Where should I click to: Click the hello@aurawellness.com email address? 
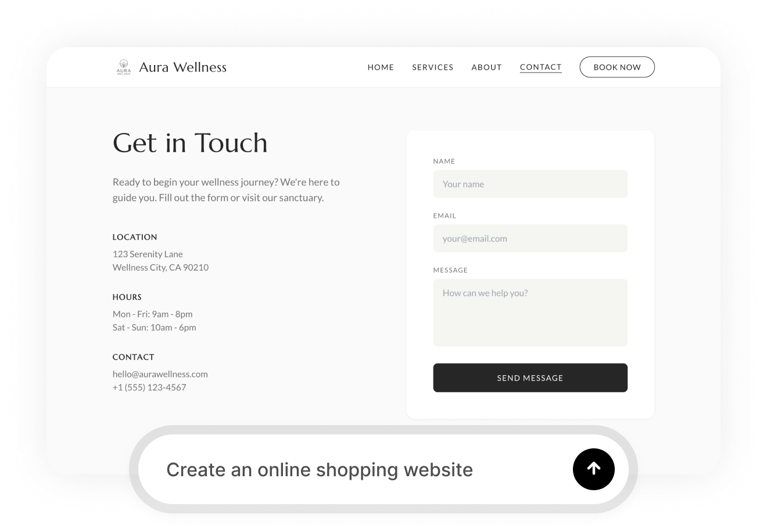[160, 374]
